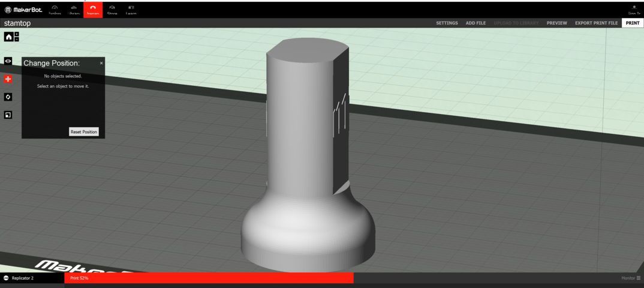Click the PRINT button
Viewport: 644px width, 288px height.
(633, 23)
